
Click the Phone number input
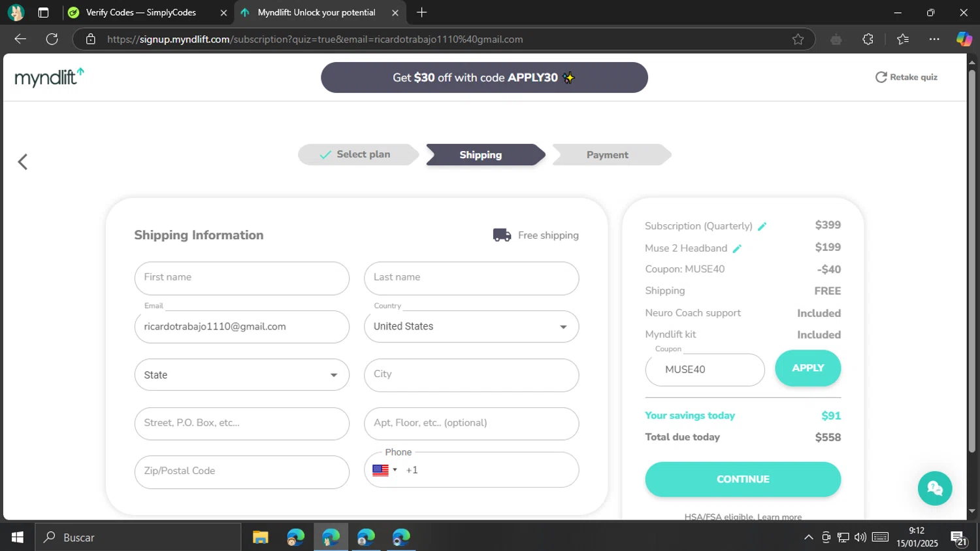[490, 470]
